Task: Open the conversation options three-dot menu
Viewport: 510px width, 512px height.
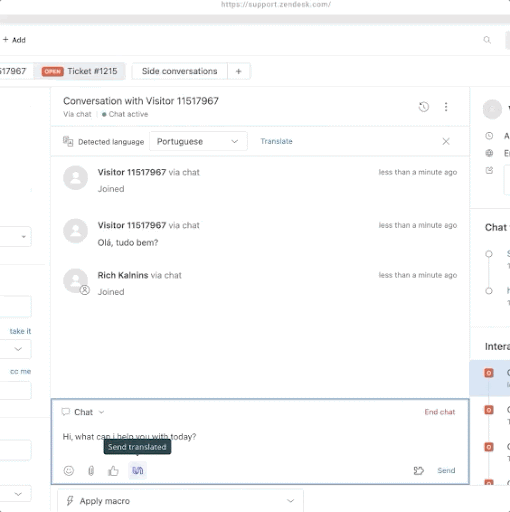Action: 446,107
